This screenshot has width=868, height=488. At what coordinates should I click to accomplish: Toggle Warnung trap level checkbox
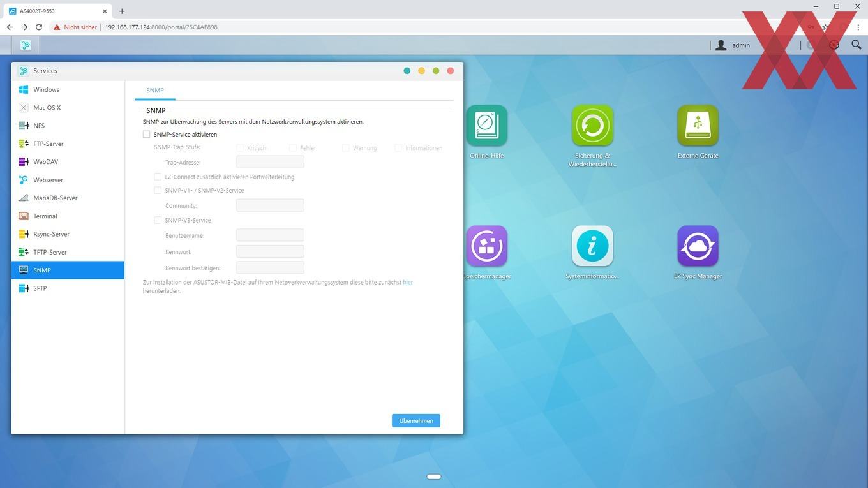pos(346,148)
